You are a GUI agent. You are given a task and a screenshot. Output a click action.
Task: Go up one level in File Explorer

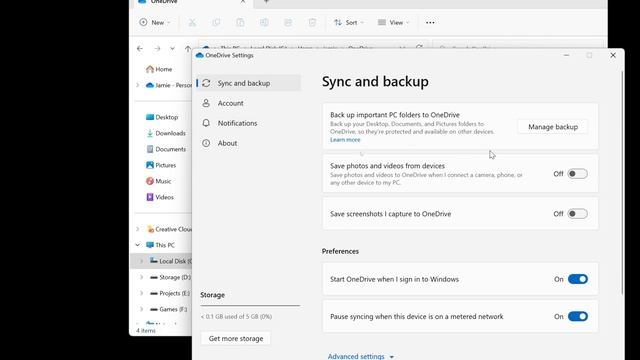tap(187, 49)
